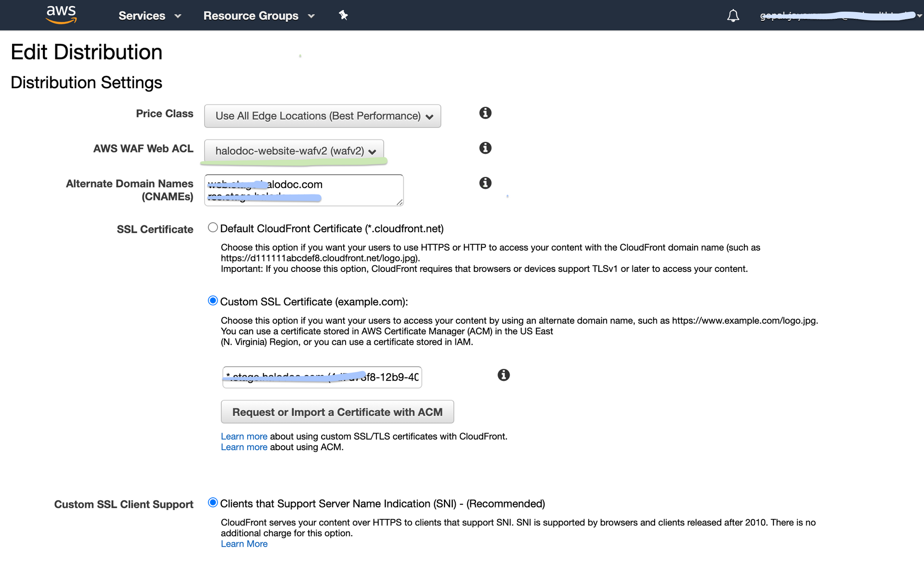Show info for AWS WAF Web ACL
924x561 pixels.
(485, 148)
